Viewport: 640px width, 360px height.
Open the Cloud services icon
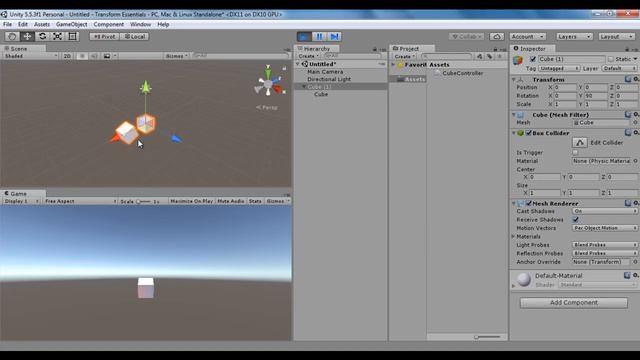pos(497,37)
